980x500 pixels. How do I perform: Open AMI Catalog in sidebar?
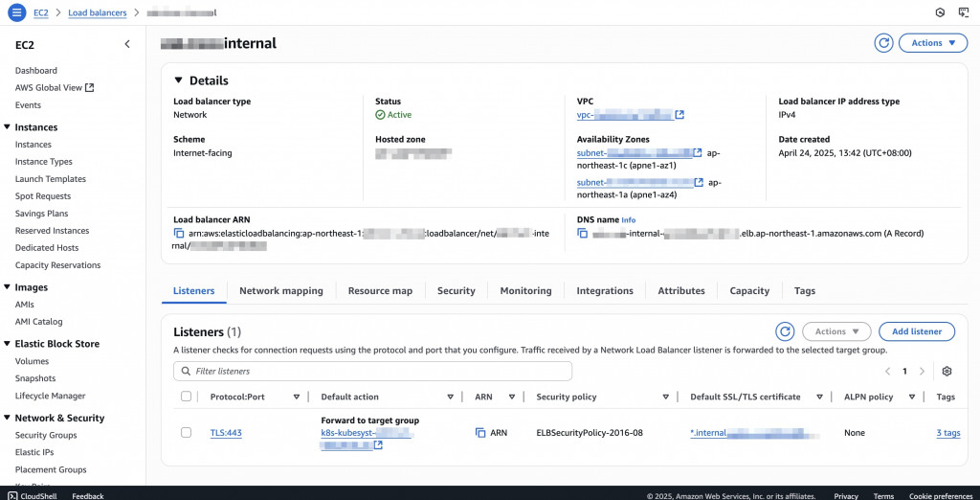(38, 322)
